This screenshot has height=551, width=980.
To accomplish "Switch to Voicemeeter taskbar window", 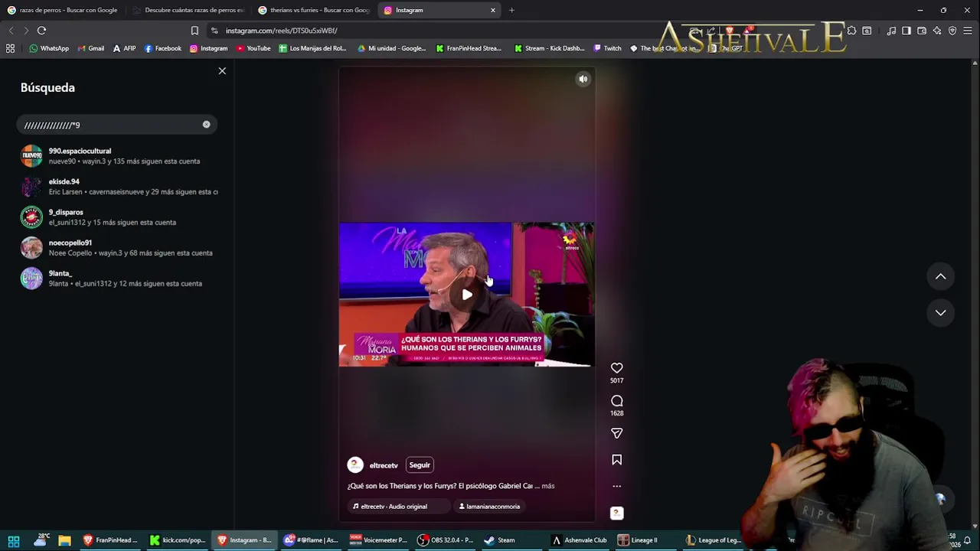I will (378, 540).
